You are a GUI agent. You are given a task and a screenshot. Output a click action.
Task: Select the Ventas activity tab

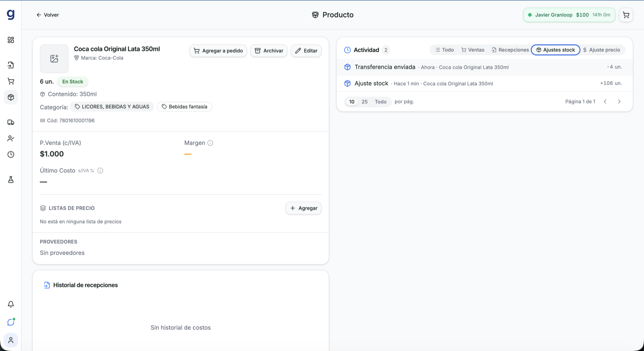pyautogui.click(x=473, y=50)
